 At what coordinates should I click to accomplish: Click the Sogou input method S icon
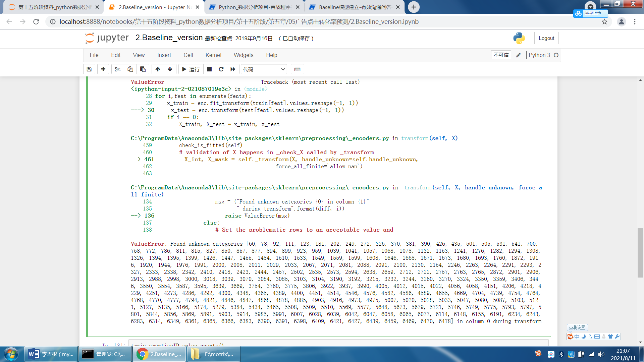tap(570, 336)
